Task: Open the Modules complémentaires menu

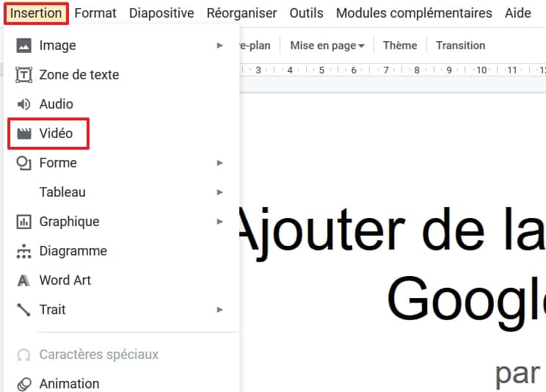Action: (x=414, y=13)
